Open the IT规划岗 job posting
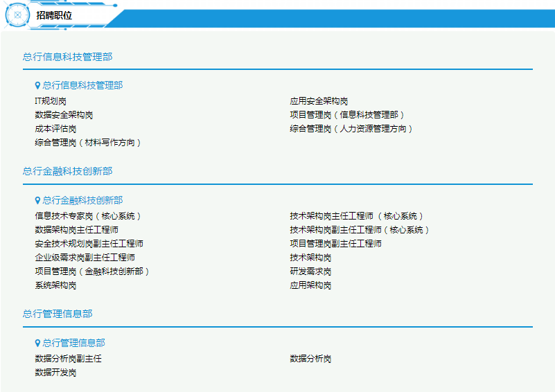Viewport: 555px width, 392px height. click(51, 101)
